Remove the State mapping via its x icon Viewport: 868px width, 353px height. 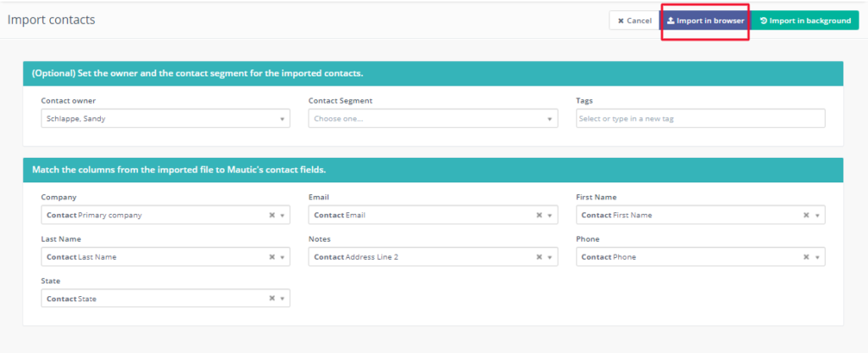[272, 298]
